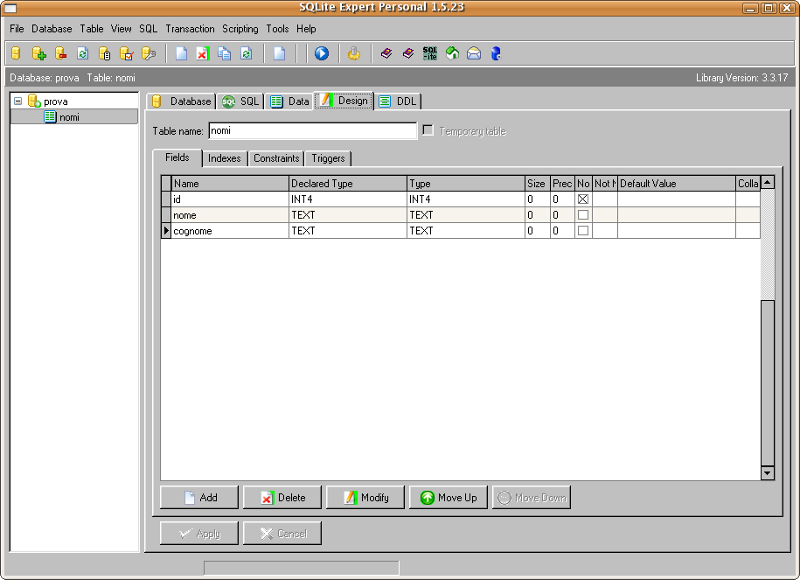Click the Add field button

[x=199, y=497]
